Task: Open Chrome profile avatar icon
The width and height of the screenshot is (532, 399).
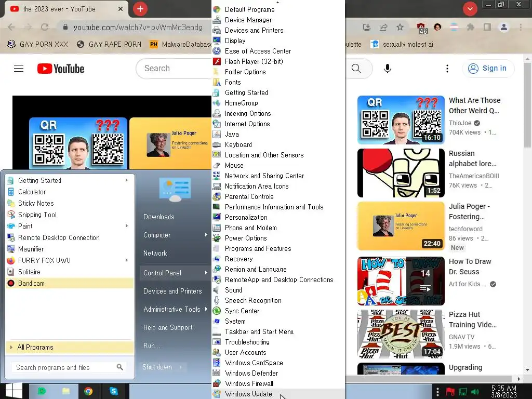Action: (x=504, y=27)
